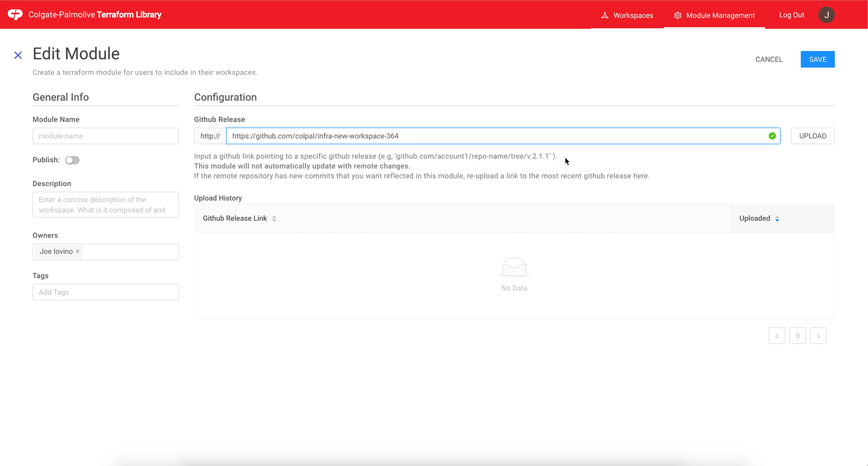Click into the Description text area
Screen dimensions: 868x466
(105, 204)
